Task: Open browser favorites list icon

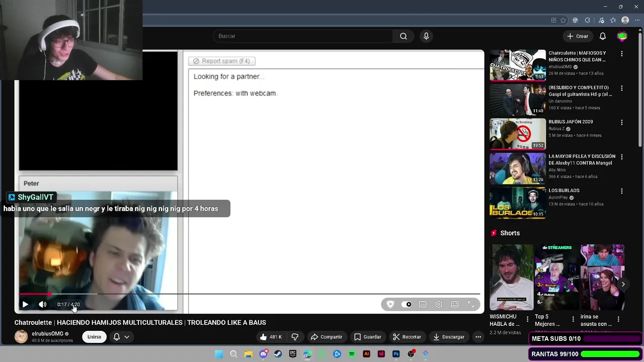Action: point(613,20)
